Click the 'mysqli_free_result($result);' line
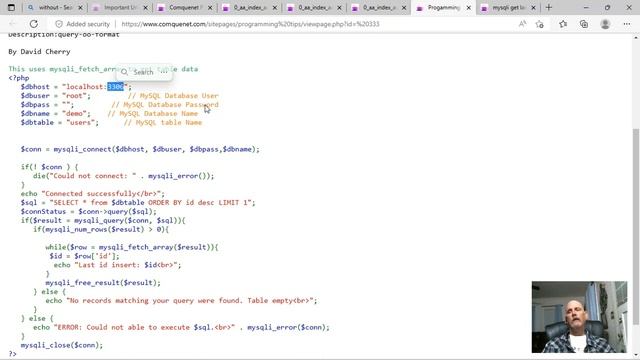The height and width of the screenshot is (360, 640). [103, 282]
